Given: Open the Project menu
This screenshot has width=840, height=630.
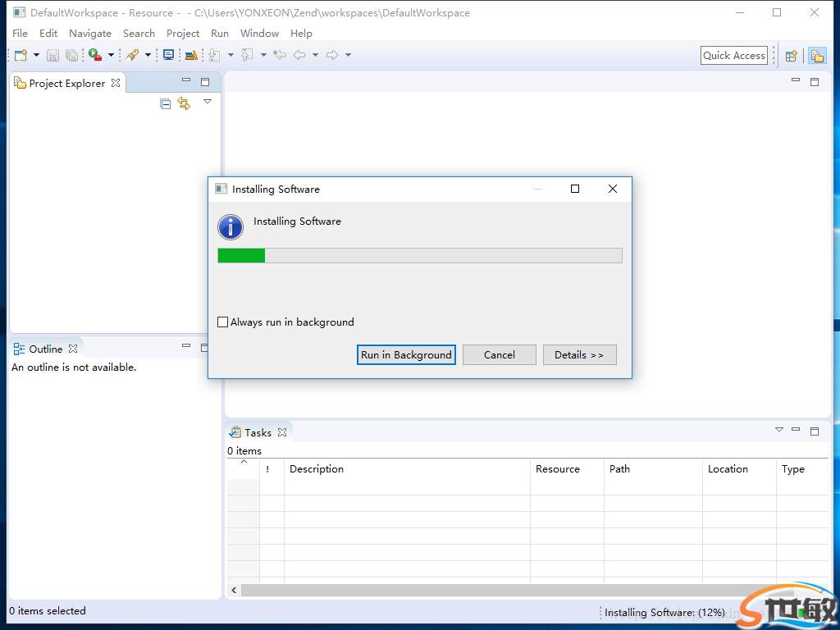Looking at the screenshot, I should click(x=183, y=33).
